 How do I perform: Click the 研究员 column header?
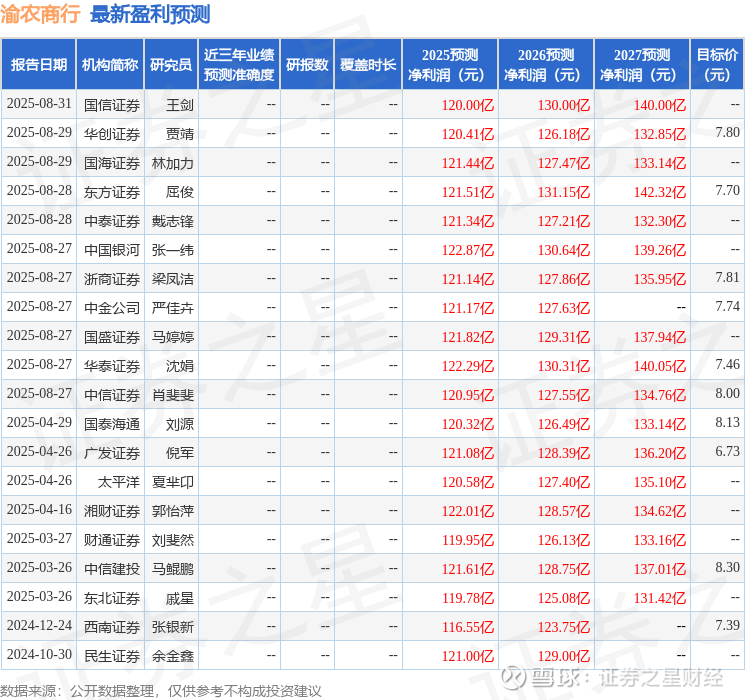click(171, 65)
